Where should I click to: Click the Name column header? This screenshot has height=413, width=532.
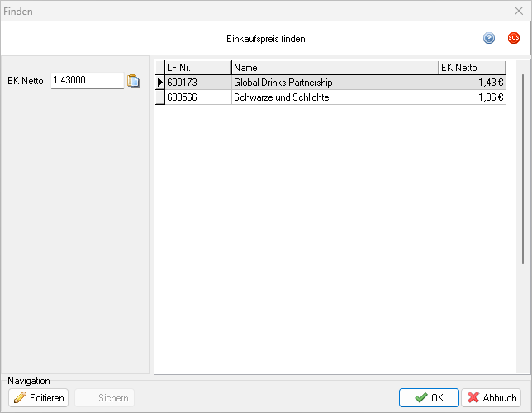[335, 68]
